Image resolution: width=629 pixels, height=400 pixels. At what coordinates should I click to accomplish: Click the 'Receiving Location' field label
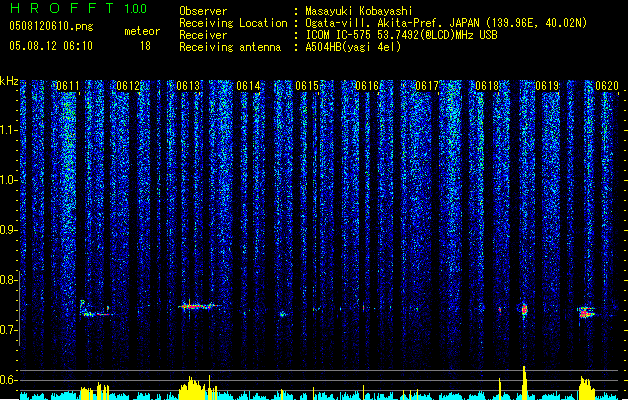[x=233, y=23]
